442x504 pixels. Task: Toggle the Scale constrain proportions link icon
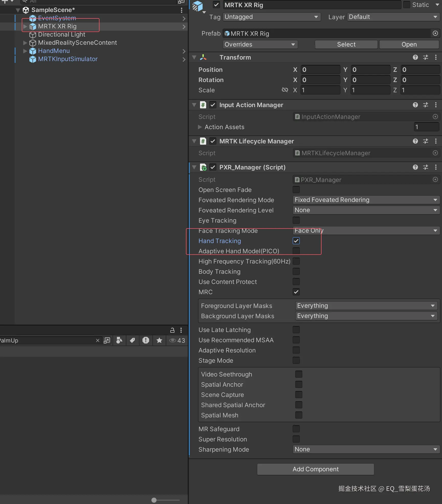[285, 90]
